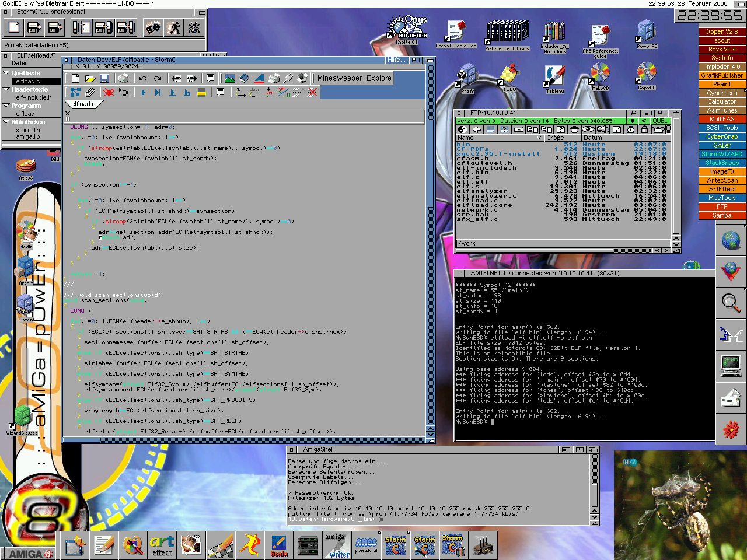Viewport: 747px width, 560px height.
Task: Select storm.lib in the project tree
Action: 28,130
